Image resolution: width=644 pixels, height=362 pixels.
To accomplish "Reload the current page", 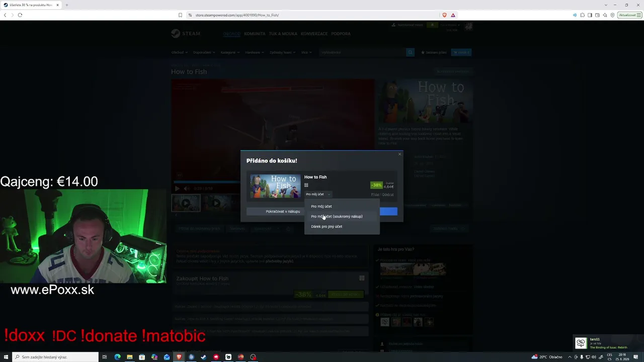I will 20,15.
